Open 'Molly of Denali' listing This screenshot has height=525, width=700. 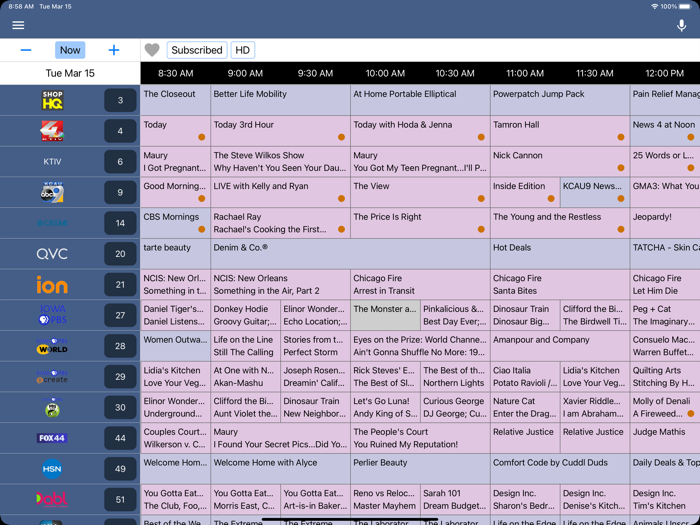665,407
